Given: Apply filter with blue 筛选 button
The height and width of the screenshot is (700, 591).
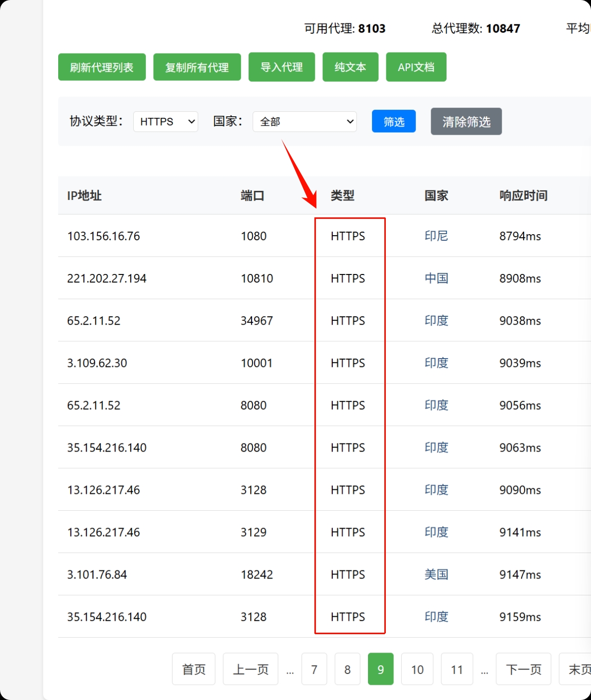Looking at the screenshot, I should coord(393,122).
